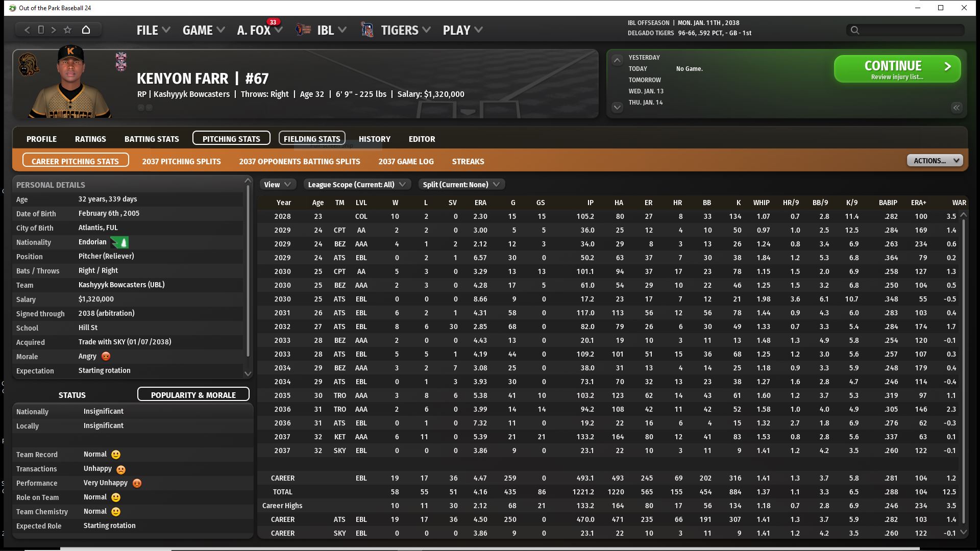Expand the Actions dropdown

(x=934, y=161)
